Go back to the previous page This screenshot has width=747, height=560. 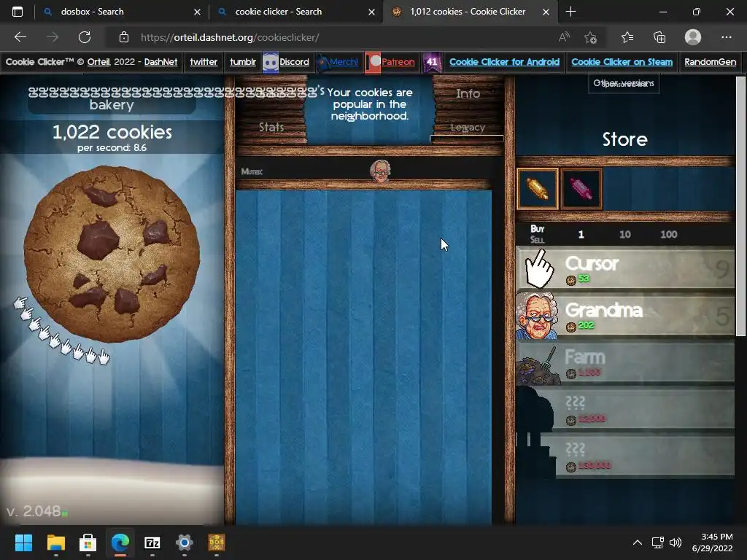20,37
